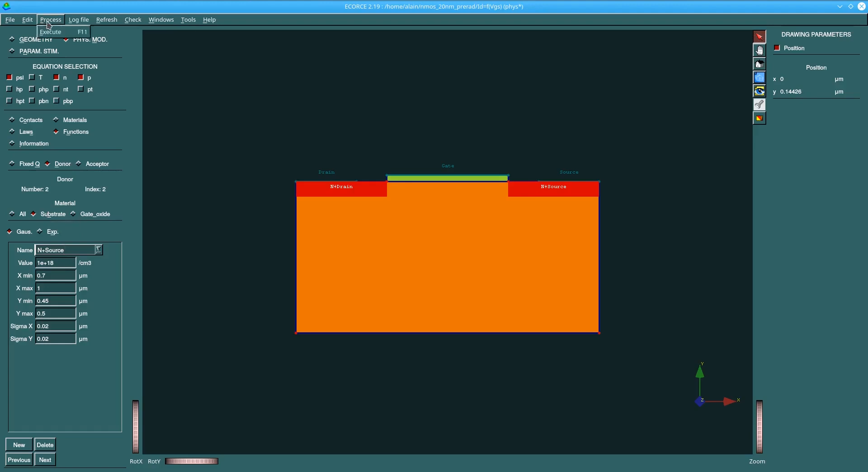This screenshot has height=472, width=868.
Task: Activate the hand pan tool
Action: 759,50
